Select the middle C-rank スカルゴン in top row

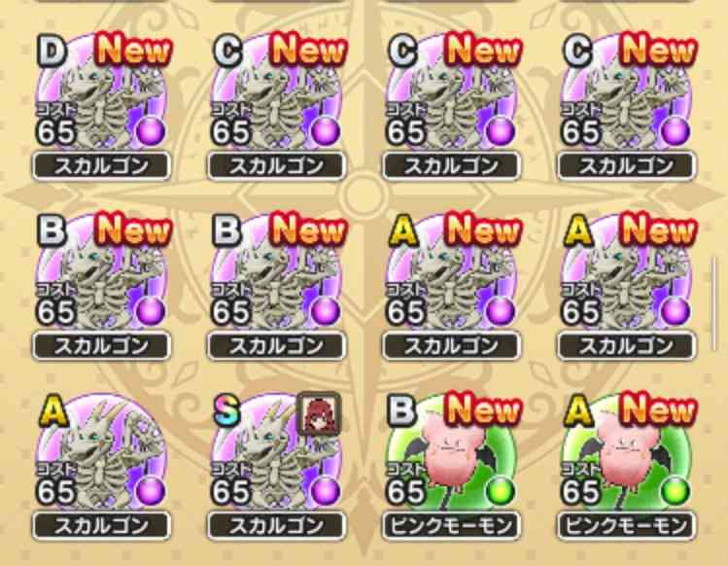tap(451, 93)
